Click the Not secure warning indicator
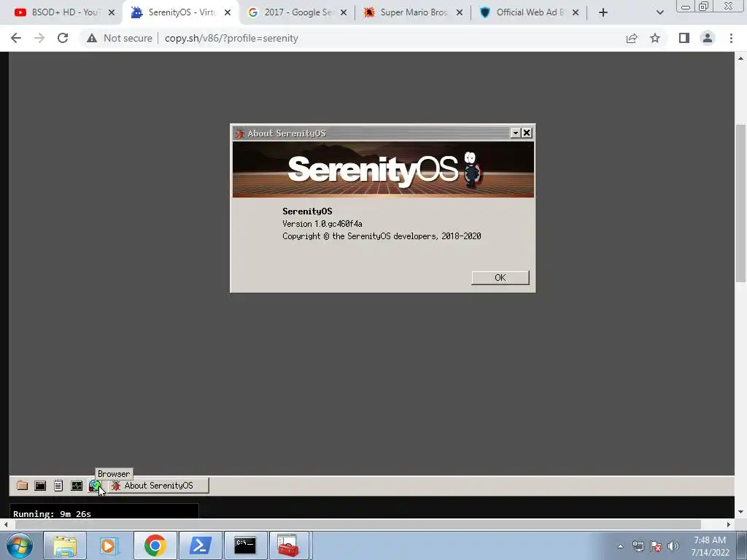 [120, 38]
